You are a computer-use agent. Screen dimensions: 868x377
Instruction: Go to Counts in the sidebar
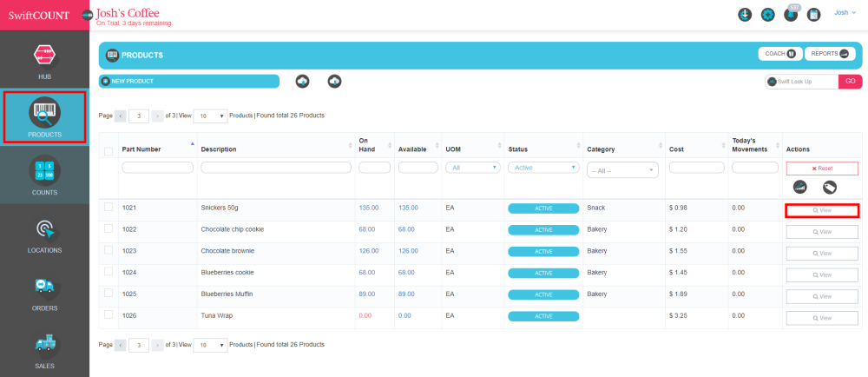tap(45, 175)
